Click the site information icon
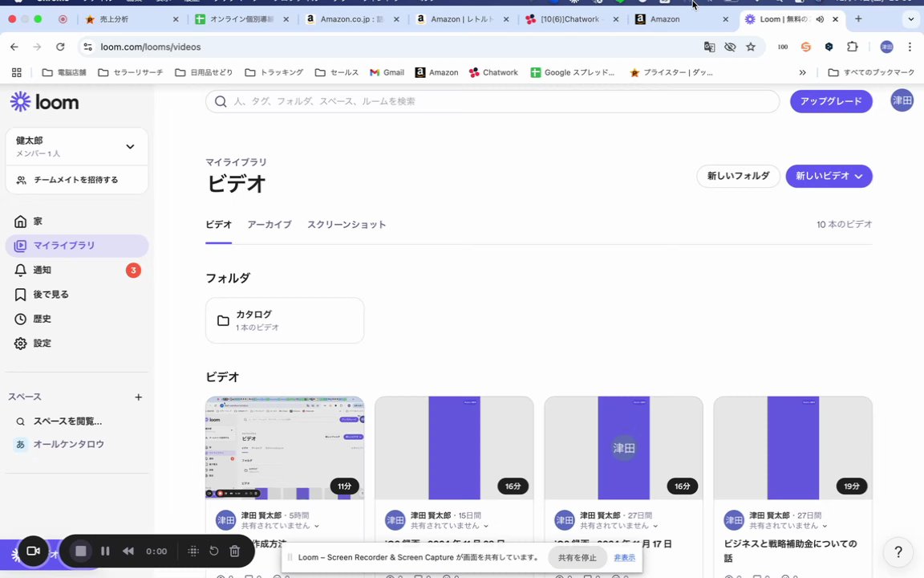The width and height of the screenshot is (924, 578). tap(87, 47)
